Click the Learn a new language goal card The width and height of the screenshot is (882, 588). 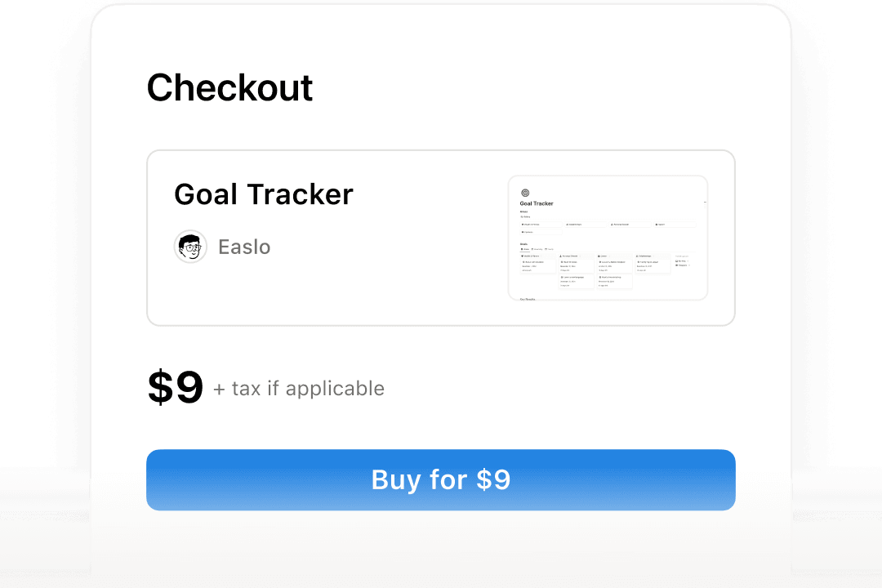576,278
